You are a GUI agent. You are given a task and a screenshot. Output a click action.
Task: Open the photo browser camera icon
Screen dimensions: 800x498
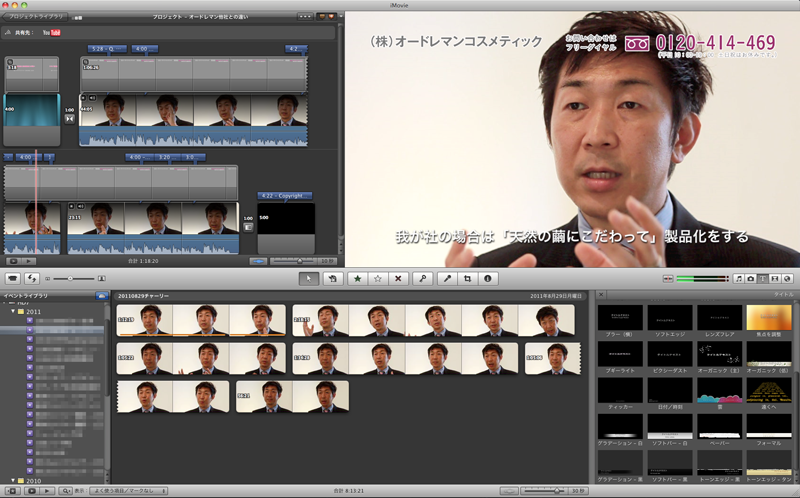(751, 279)
